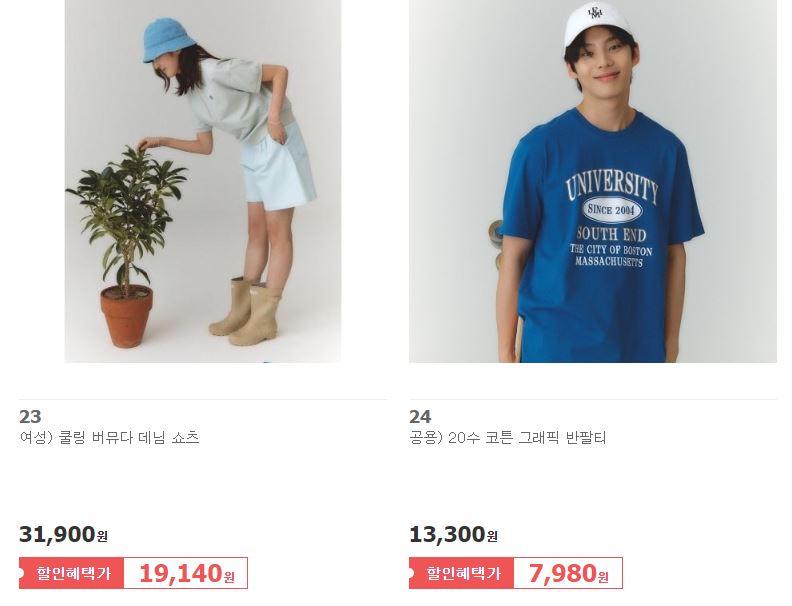Click 할인혜택가 badge beside 19,140원
Viewport: 792px width, 606px height.
(x=71, y=573)
